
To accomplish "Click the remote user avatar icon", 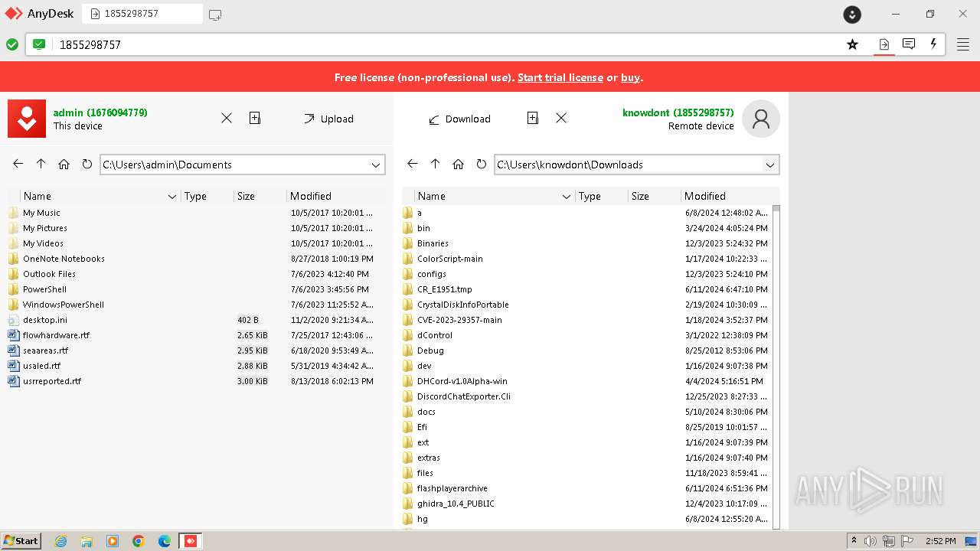I will tap(761, 119).
